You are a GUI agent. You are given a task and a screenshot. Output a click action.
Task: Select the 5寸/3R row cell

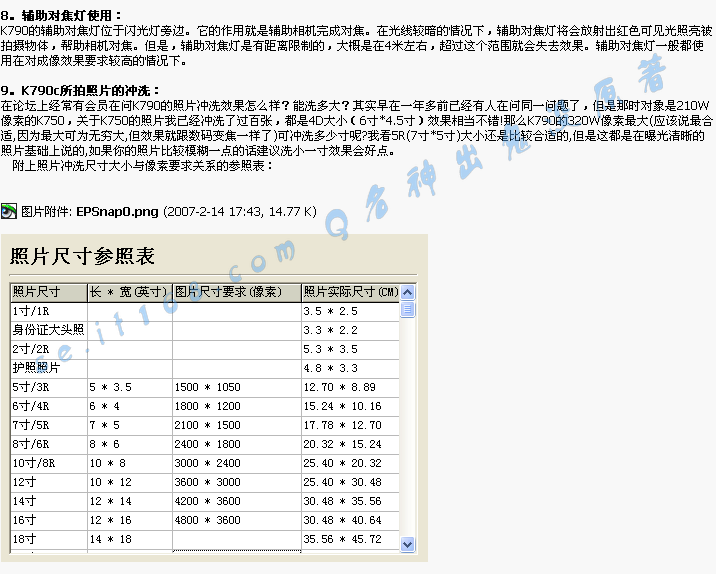tap(48, 387)
